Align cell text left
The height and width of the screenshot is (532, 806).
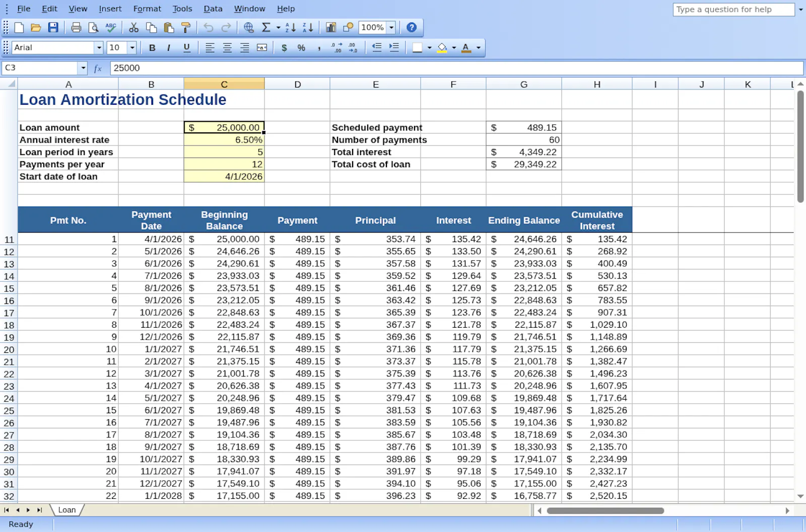point(210,48)
